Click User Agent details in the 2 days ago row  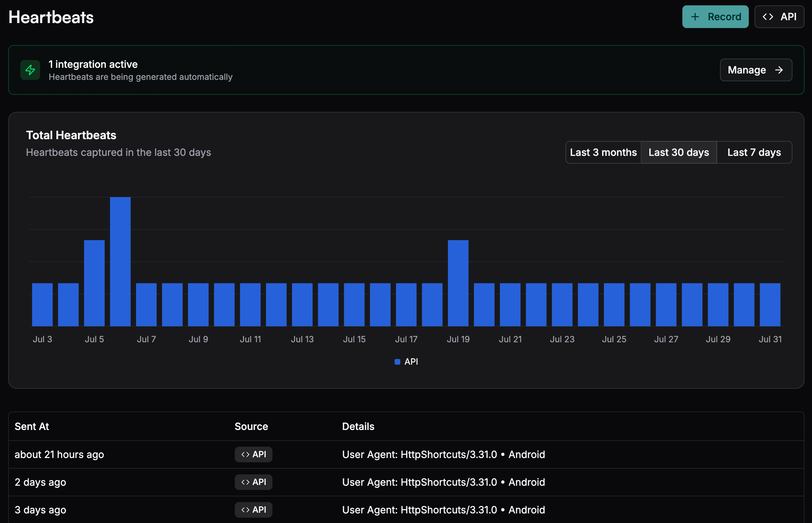pyautogui.click(x=444, y=482)
